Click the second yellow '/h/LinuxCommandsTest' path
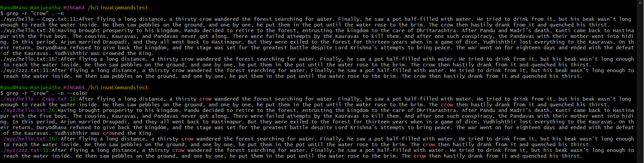This screenshot has height=163, width=644. pyautogui.click(x=118, y=88)
